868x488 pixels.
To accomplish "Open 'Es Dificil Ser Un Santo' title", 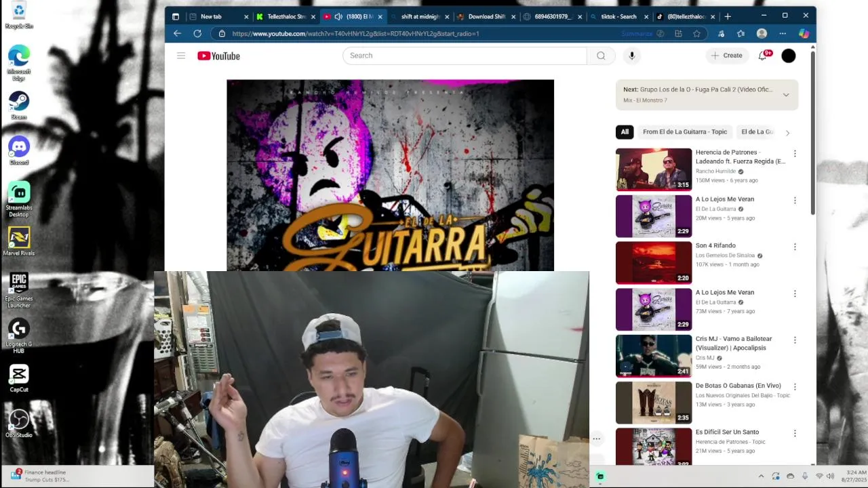I will click(727, 432).
